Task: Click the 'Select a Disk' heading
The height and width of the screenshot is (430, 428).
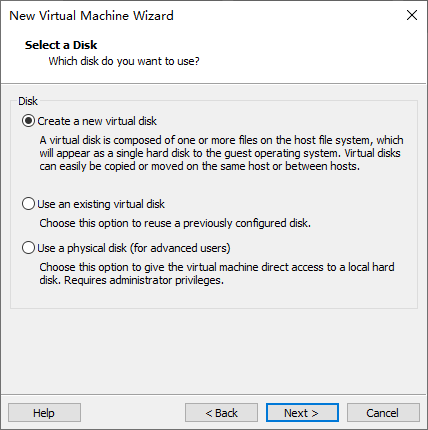Action: pos(61,45)
